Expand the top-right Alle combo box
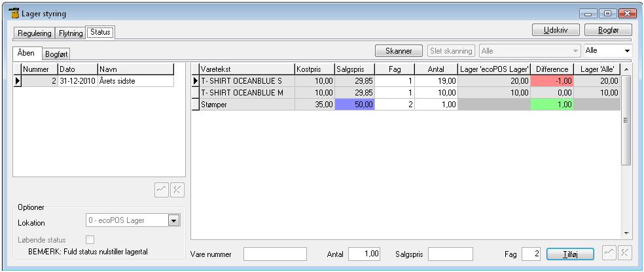The image size is (644, 272). [x=628, y=50]
